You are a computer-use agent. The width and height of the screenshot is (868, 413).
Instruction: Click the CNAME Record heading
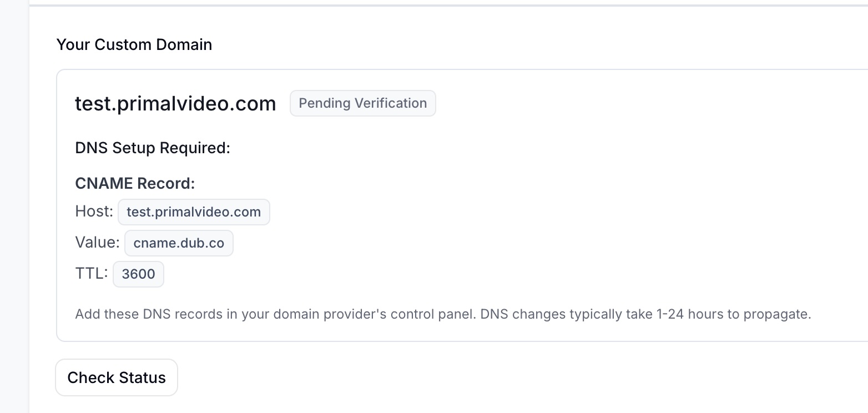[x=135, y=183]
